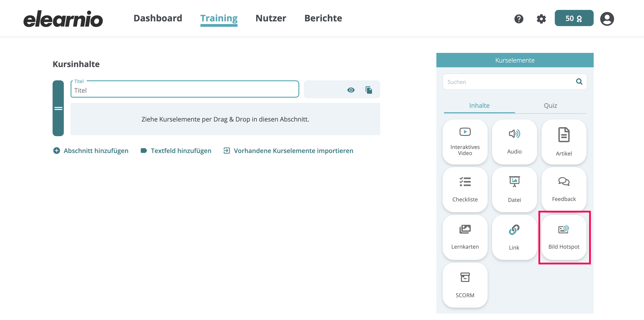Select the Checkliste element
Image resolution: width=644 pixels, height=320 pixels.
pos(465,189)
